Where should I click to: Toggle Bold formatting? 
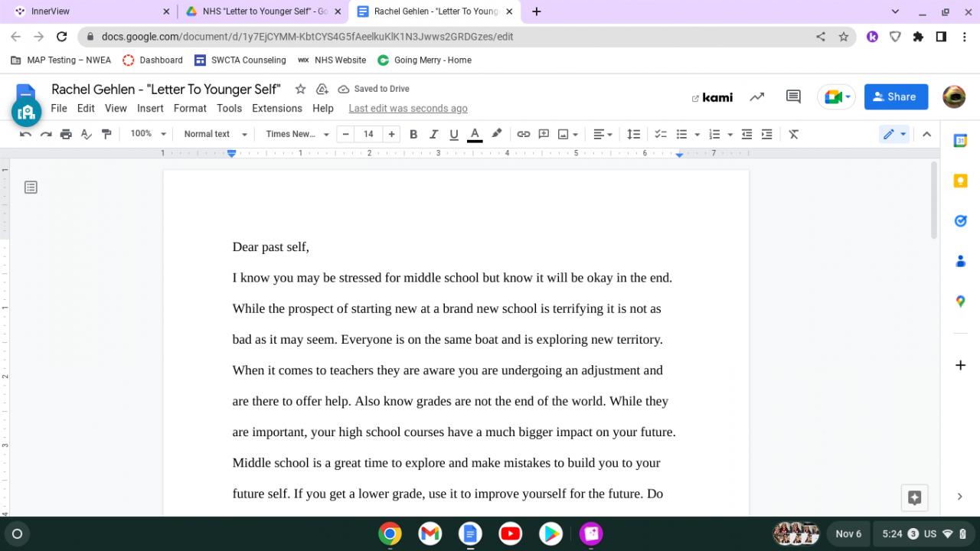(413, 134)
